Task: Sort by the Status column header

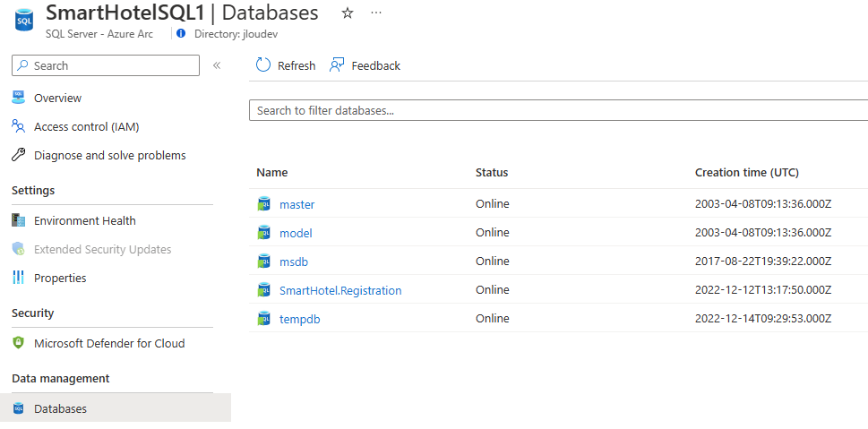Action: [x=492, y=173]
